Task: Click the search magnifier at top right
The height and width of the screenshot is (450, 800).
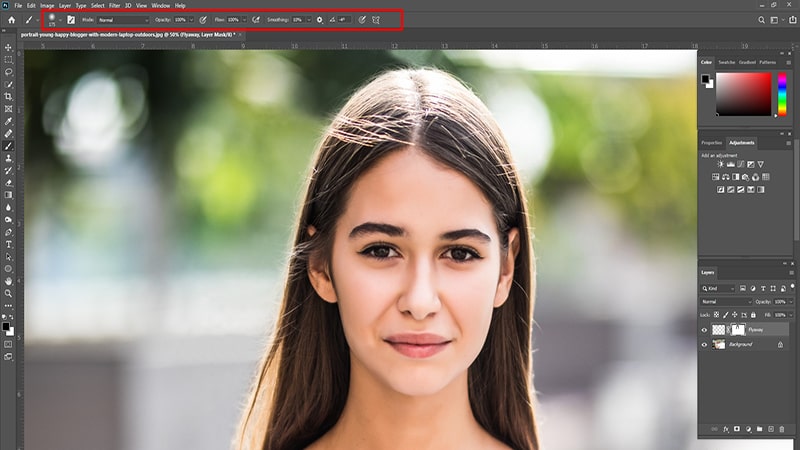Action: point(761,20)
